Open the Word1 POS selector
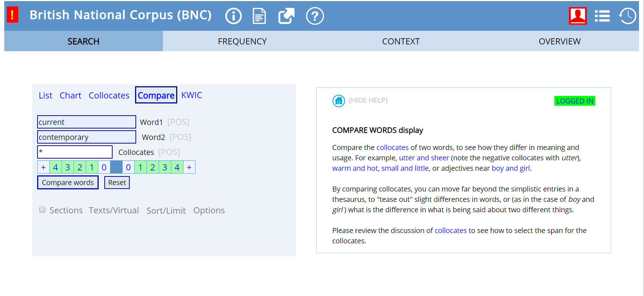 pyautogui.click(x=178, y=122)
